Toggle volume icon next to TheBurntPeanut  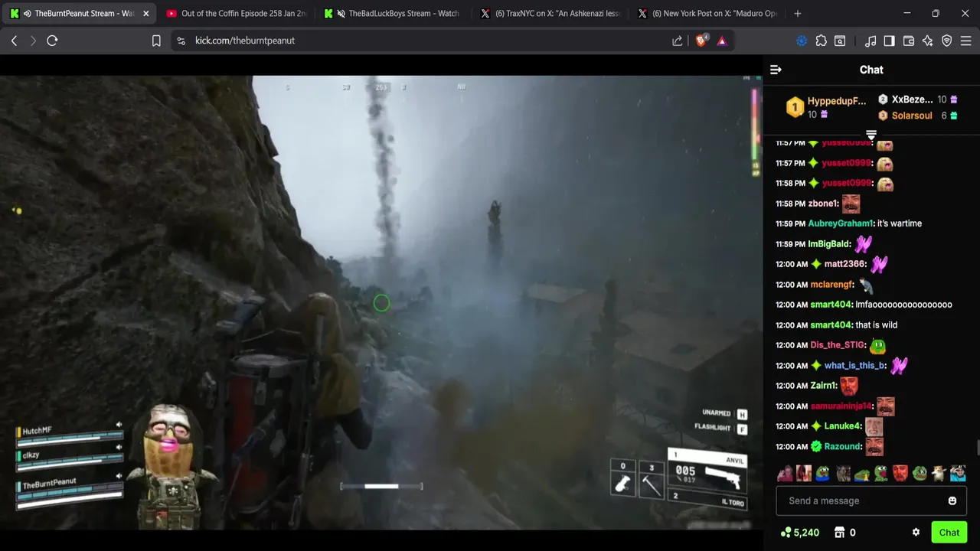119,477
